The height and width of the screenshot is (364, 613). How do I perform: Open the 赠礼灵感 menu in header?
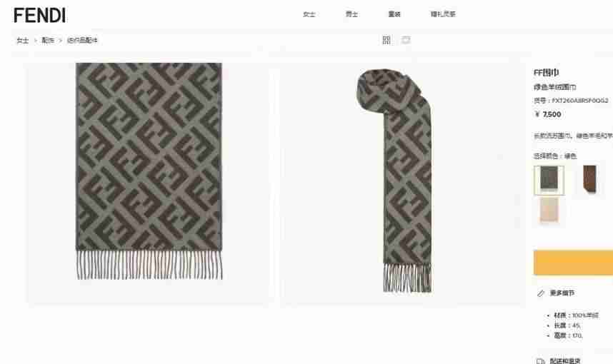tap(443, 14)
